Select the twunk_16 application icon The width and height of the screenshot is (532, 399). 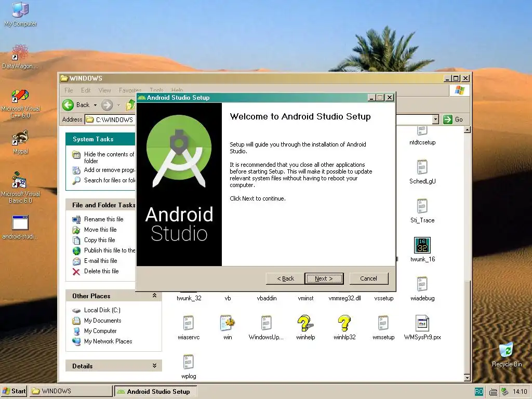click(422, 250)
